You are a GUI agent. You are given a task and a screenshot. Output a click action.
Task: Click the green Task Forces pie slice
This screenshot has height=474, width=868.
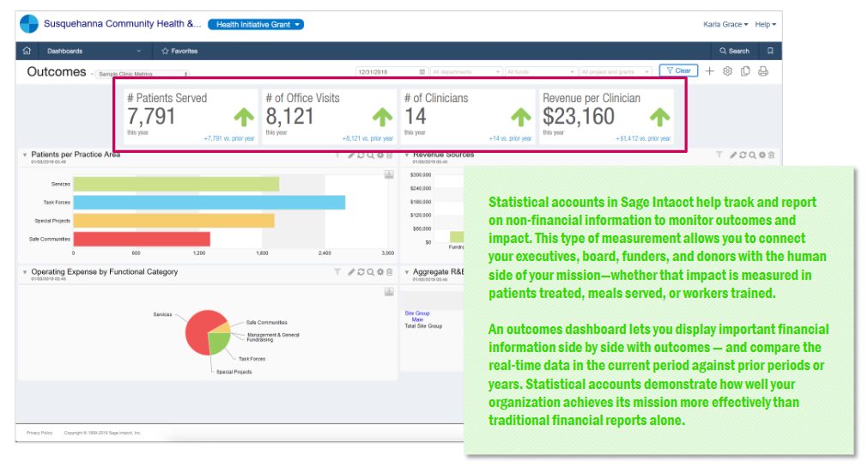(219, 343)
